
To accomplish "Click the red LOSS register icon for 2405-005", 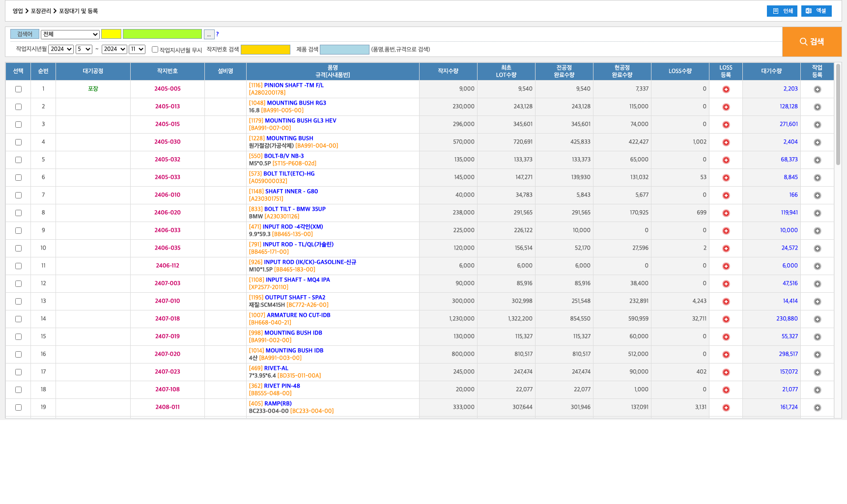I will point(726,89).
